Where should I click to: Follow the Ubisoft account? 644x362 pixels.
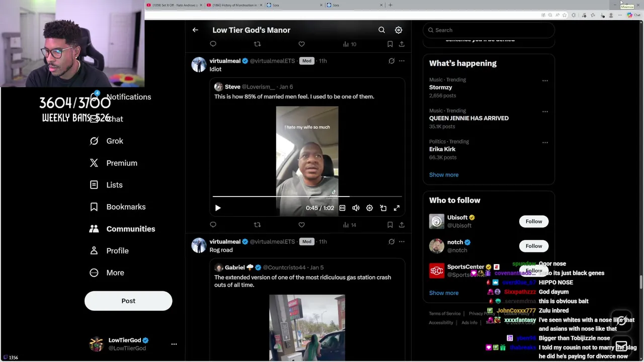534,221
